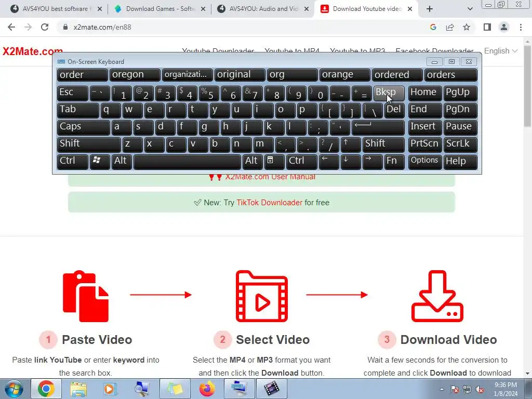Toggle the left Alt key

click(x=122, y=162)
